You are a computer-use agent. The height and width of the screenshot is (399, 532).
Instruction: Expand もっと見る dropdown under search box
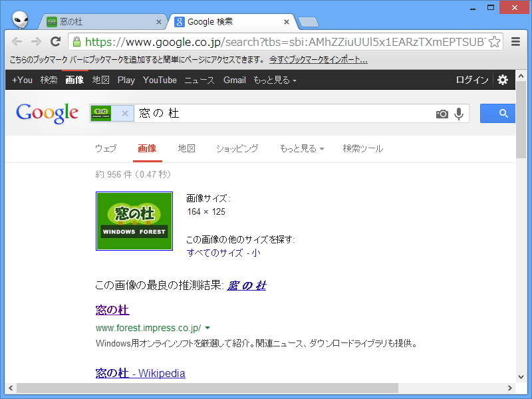point(302,148)
